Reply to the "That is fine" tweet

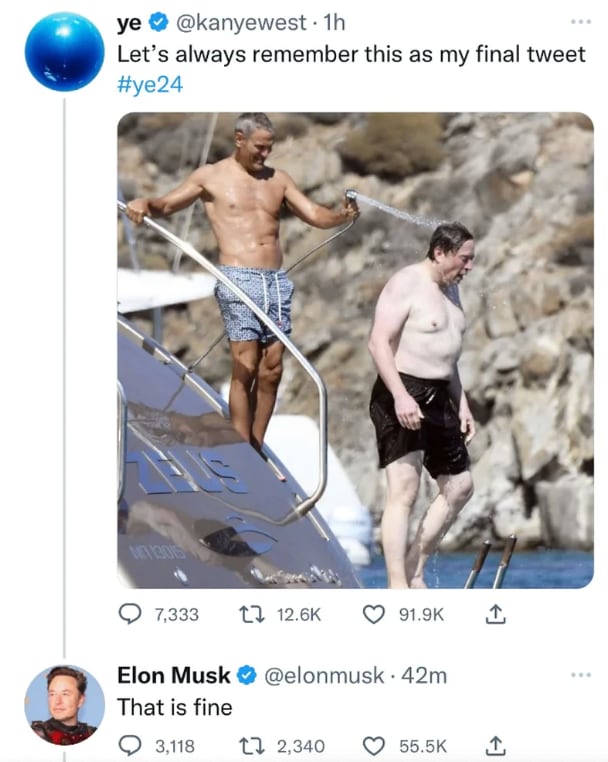pos(130,743)
